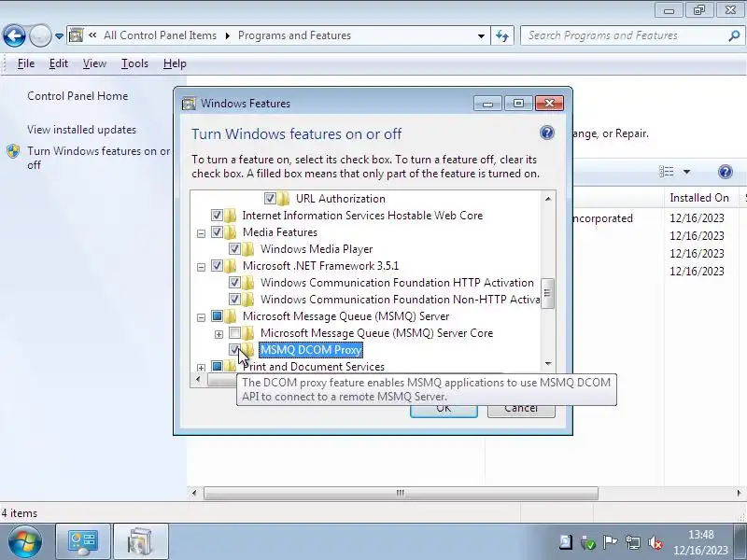Click the shield icon beside Turn Windows features
Image resolution: width=747 pixels, height=560 pixels.
[x=13, y=151]
